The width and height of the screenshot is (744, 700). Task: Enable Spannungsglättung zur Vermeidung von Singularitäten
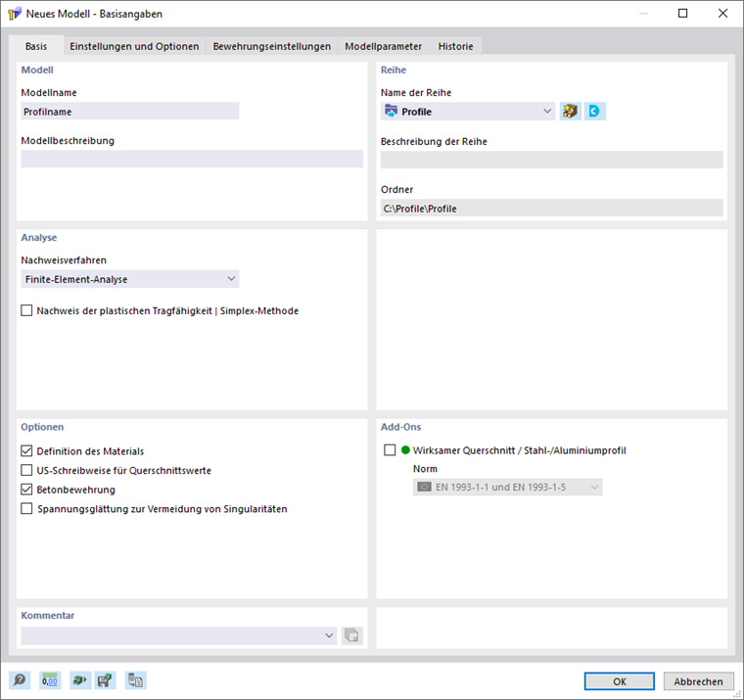pos(26,509)
